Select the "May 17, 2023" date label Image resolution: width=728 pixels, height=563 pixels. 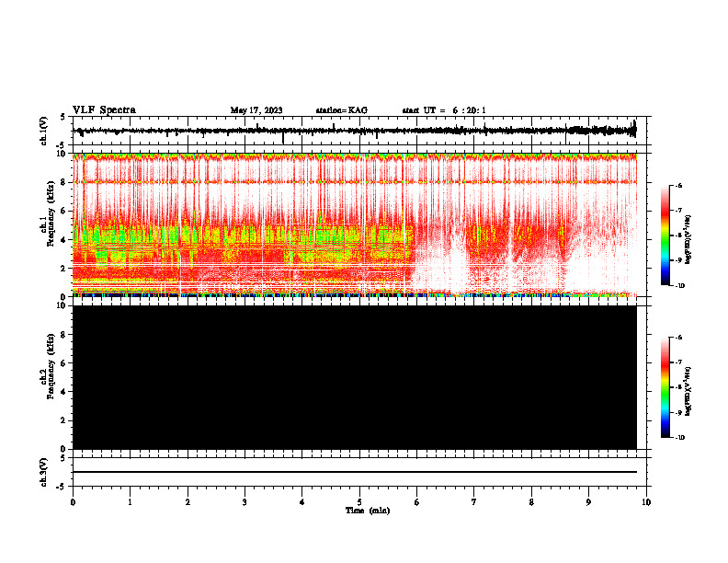[256, 110]
